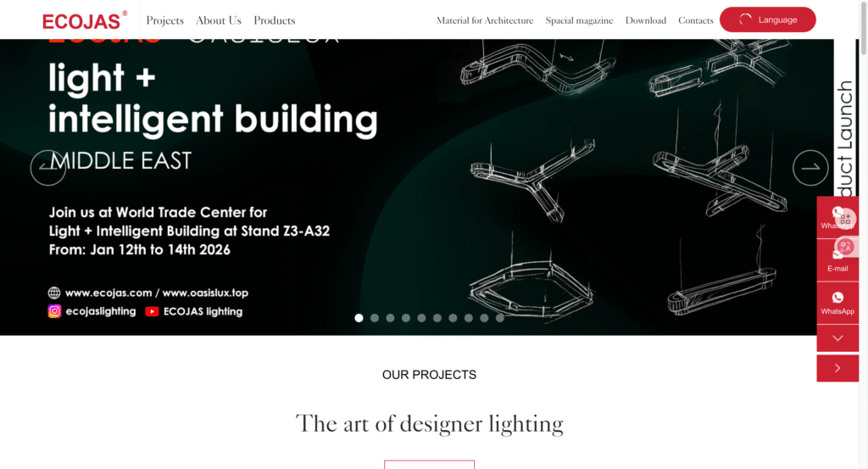This screenshot has width=868, height=469.
Task: Click the floating translate icon
Action: coord(845,246)
